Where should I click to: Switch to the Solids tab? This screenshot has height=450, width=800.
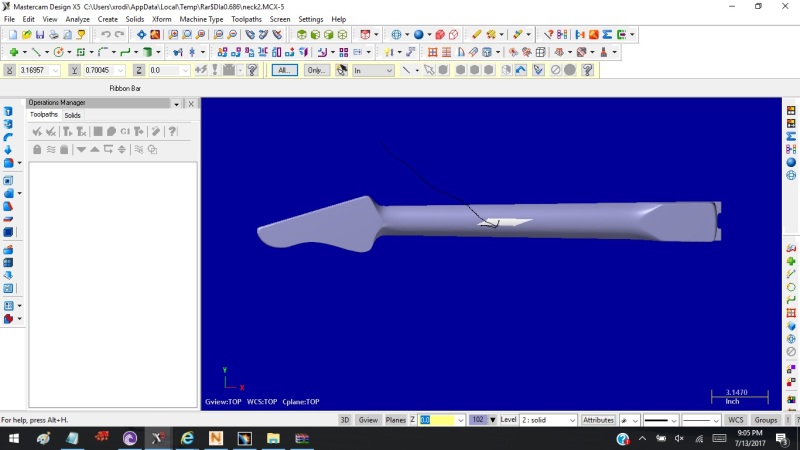[72, 115]
